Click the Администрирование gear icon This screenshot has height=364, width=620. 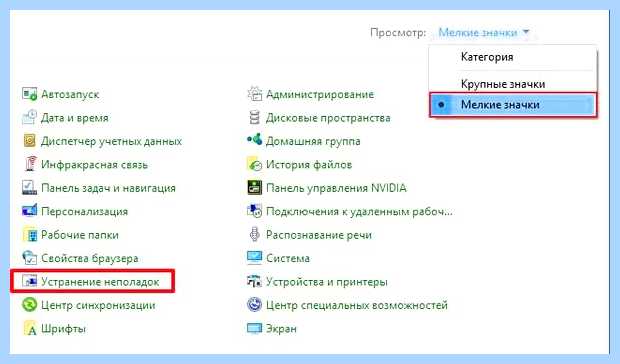tap(255, 94)
